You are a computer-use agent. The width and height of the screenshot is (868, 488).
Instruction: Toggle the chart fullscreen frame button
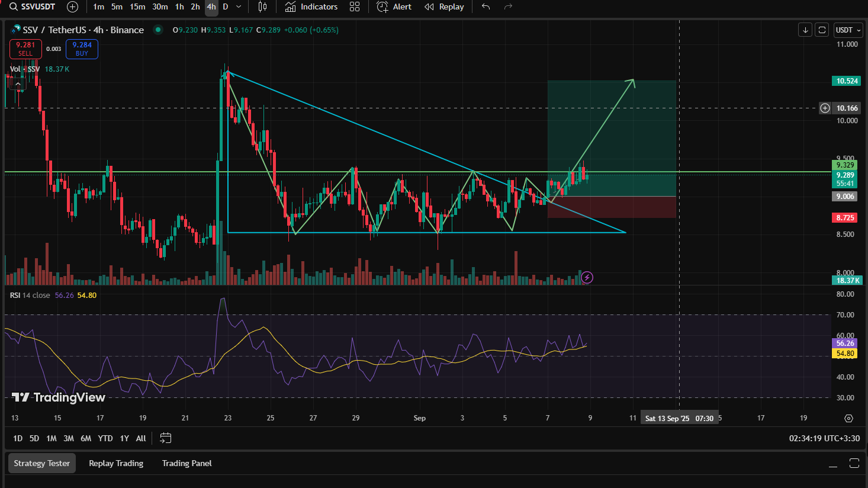point(821,30)
